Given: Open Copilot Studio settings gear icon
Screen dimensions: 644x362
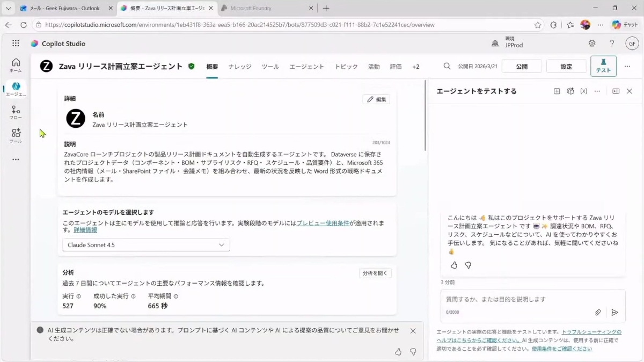Looking at the screenshot, I should (x=592, y=44).
